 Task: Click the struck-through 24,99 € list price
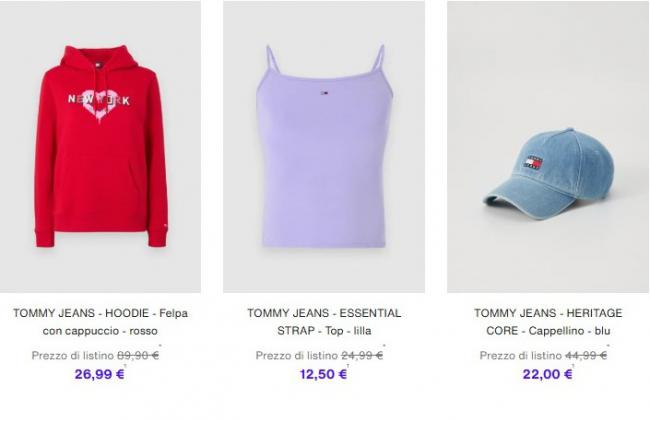click(x=362, y=355)
